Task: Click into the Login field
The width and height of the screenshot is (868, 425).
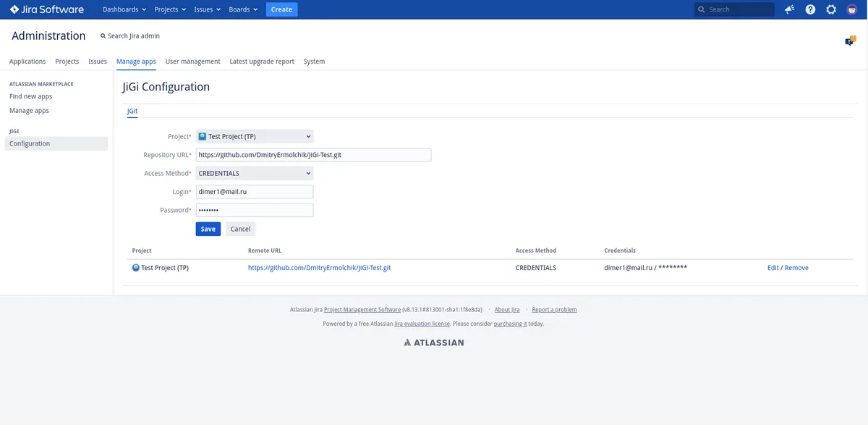Action: click(255, 192)
